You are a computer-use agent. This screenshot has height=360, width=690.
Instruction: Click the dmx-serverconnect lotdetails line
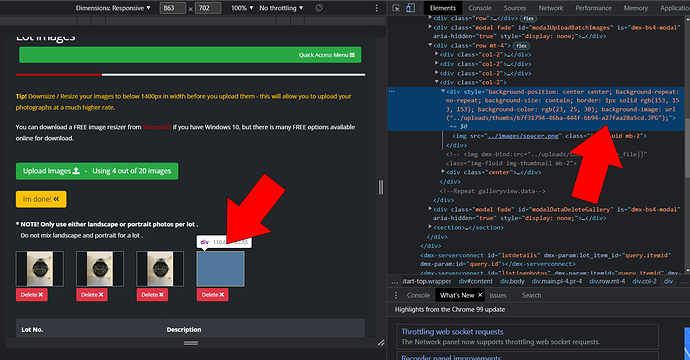(546, 260)
